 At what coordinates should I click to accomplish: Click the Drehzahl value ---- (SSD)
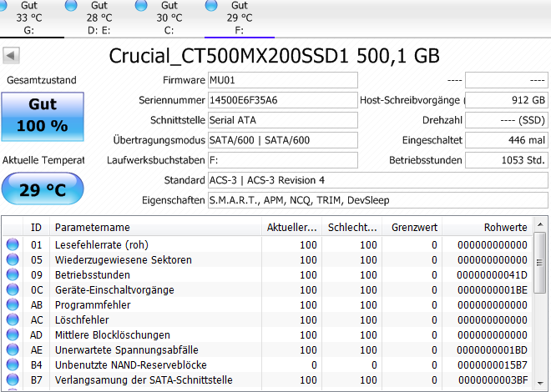(507, 120)
